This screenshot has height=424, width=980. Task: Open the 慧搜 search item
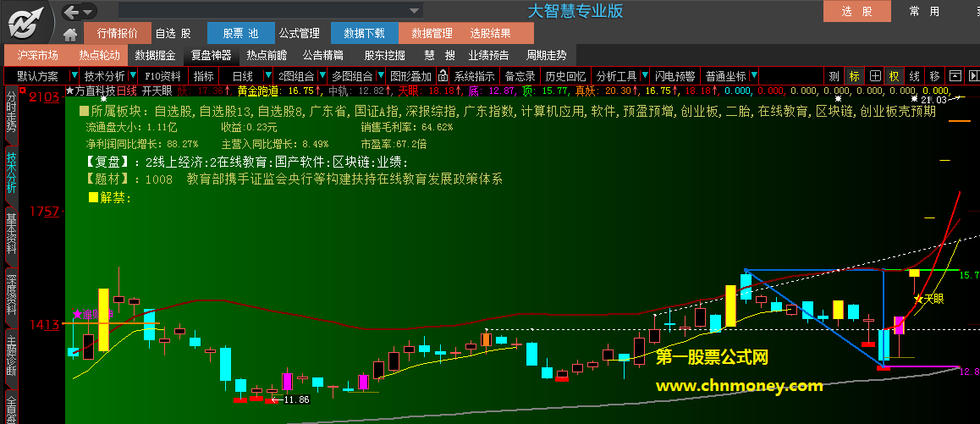point(438,55)
